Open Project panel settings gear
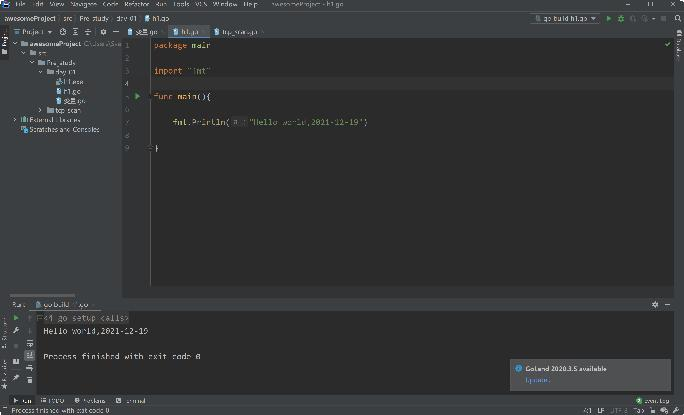684x415 pixels. (x=103, y=32)
